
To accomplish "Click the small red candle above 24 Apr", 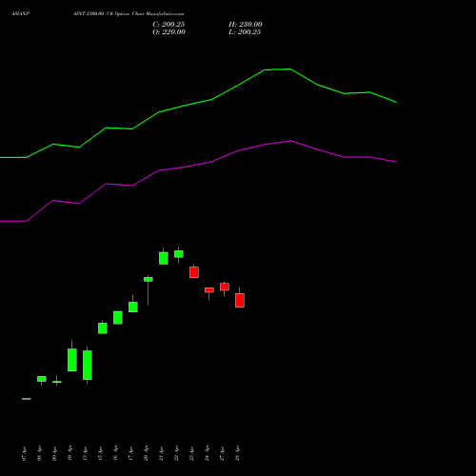I will (209, 290).
